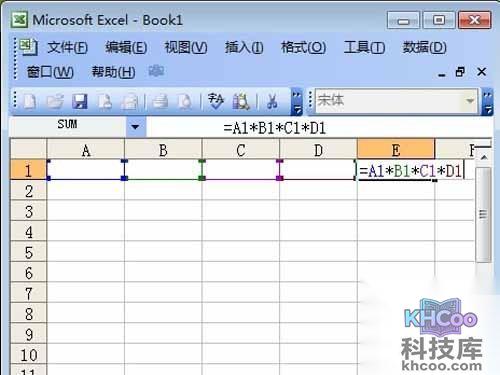The image size is (500, 375).
Task: Open the font name dropdown 宋体
Action: (x=470, y=101)
